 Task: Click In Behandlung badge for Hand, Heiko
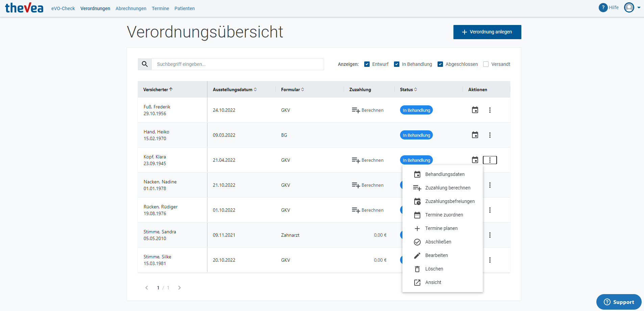[416, 135]
